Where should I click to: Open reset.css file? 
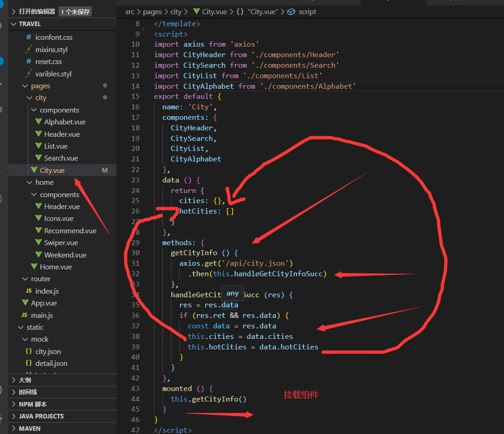[x=48, y=61]
